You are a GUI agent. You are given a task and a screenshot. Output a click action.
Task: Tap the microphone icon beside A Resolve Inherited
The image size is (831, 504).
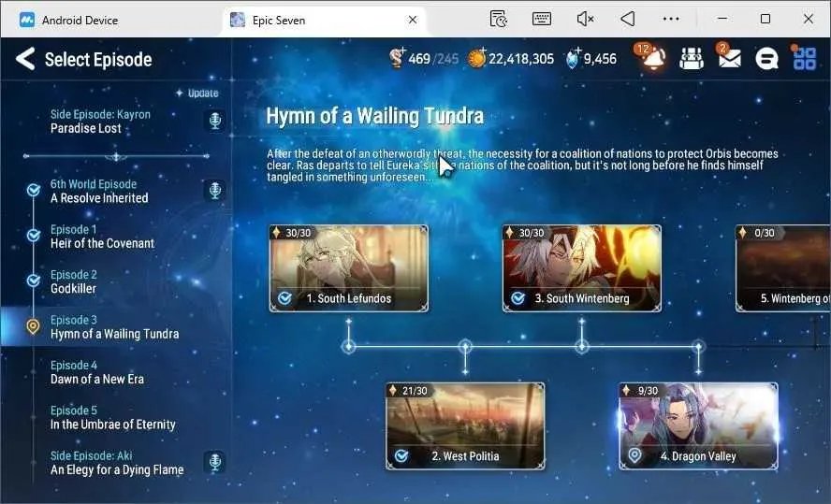214,191
